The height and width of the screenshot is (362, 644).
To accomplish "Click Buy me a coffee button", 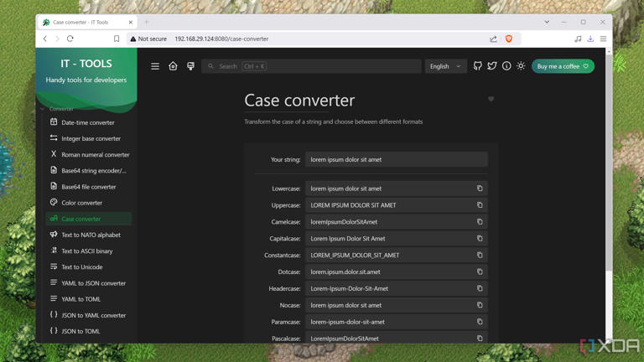I will (563, 66).
